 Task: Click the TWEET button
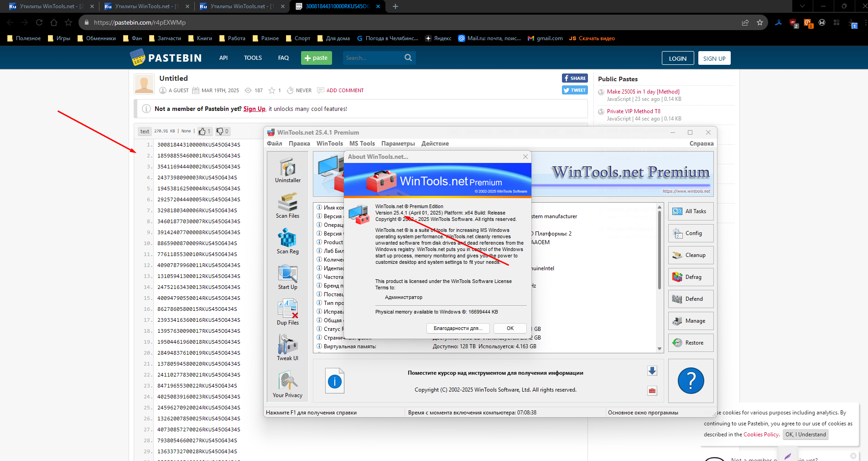575,90
